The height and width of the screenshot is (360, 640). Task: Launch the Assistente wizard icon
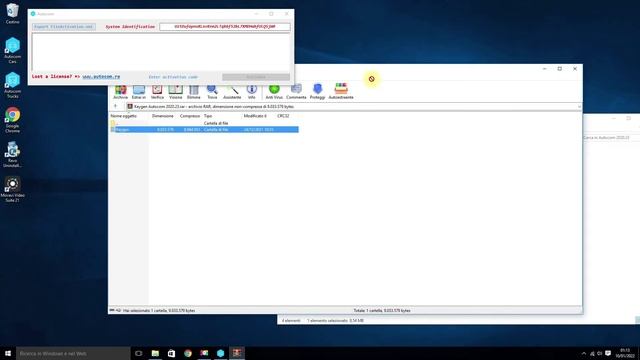click(x=232, y=92)
